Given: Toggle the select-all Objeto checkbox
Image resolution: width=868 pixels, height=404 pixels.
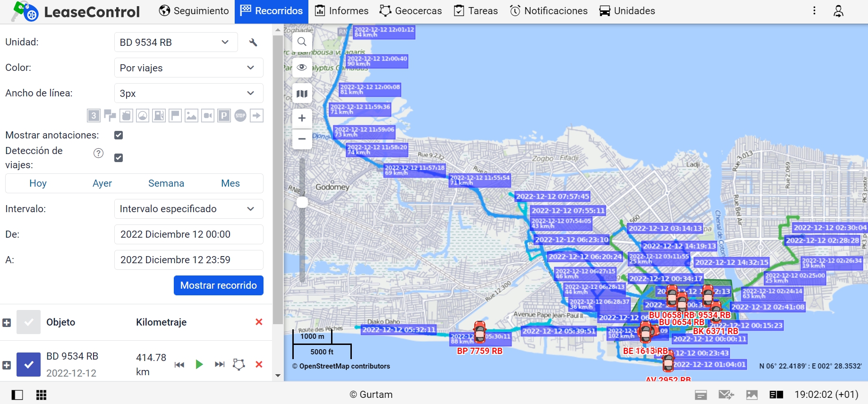Looking at the screenshot, I should [28, 322].
